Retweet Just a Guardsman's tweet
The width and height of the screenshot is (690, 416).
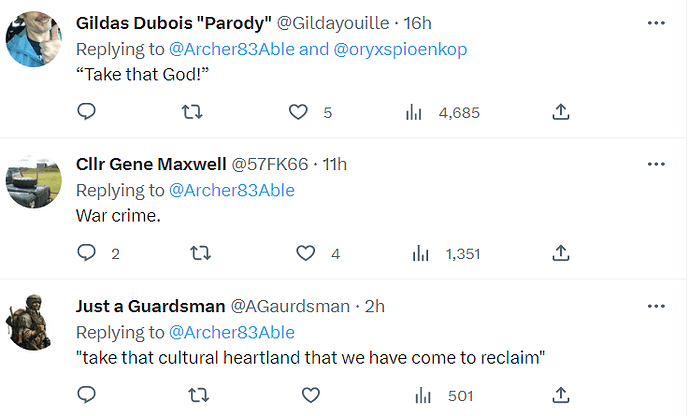[x=199, y=395]
